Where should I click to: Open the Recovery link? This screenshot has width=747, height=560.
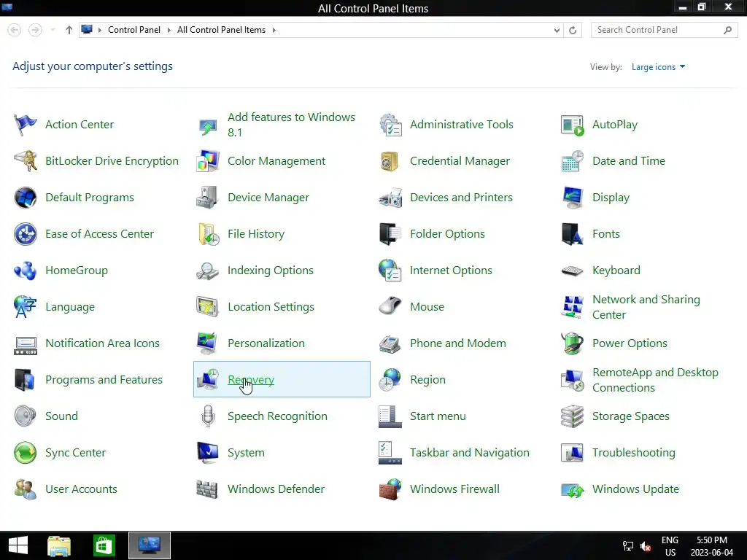pyautogui.click(x=251, y=379)
